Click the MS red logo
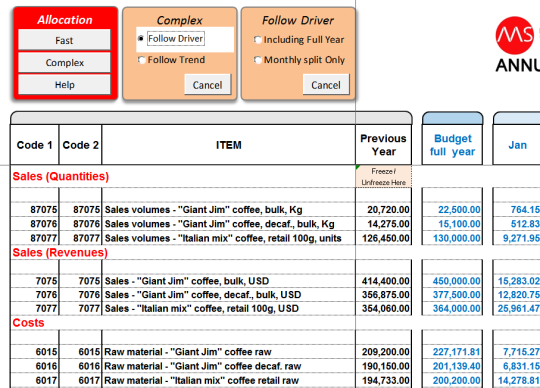This screenshot has width=540, height=388. [x=515, y=35]
